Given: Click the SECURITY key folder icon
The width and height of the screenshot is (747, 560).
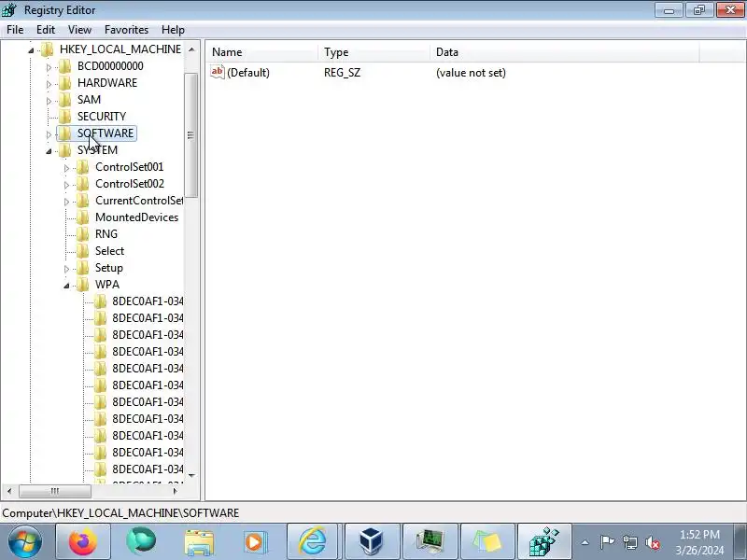Looking at the screenshot, I should pos(64,117).
